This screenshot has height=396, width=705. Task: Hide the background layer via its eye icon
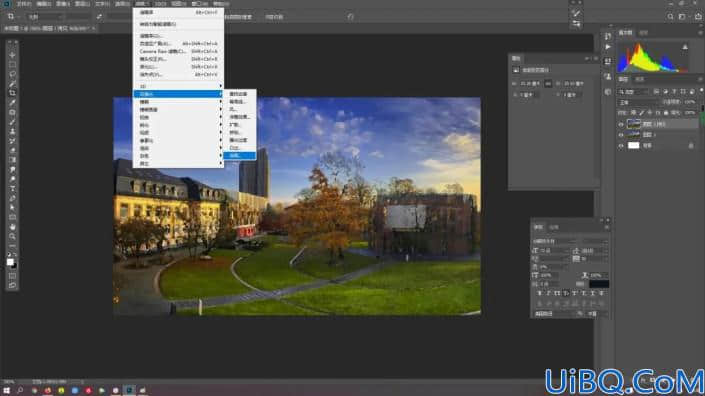point(621,146)
